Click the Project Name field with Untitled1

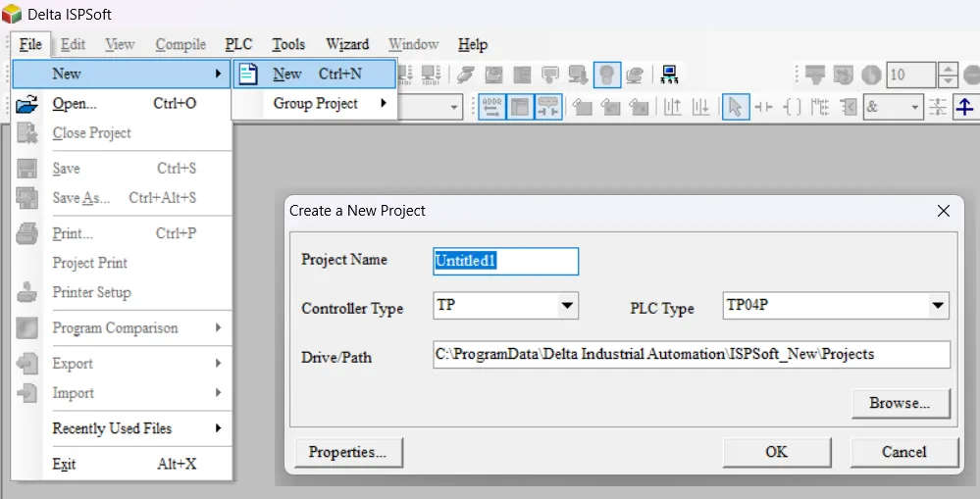[505, 261]
